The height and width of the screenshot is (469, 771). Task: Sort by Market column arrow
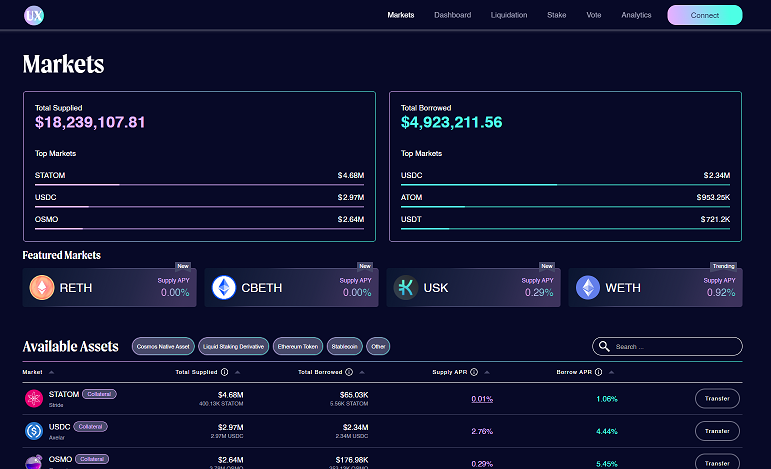click(52, 372)
